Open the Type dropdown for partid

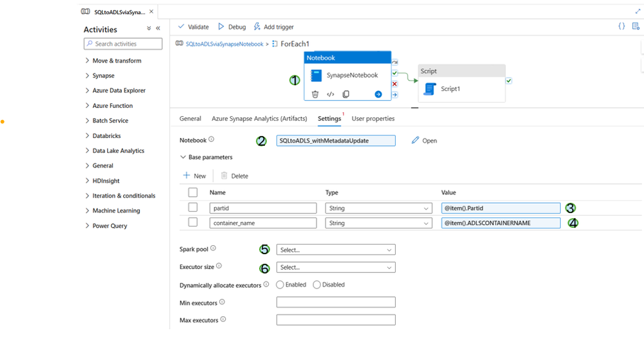coord(378,208)
